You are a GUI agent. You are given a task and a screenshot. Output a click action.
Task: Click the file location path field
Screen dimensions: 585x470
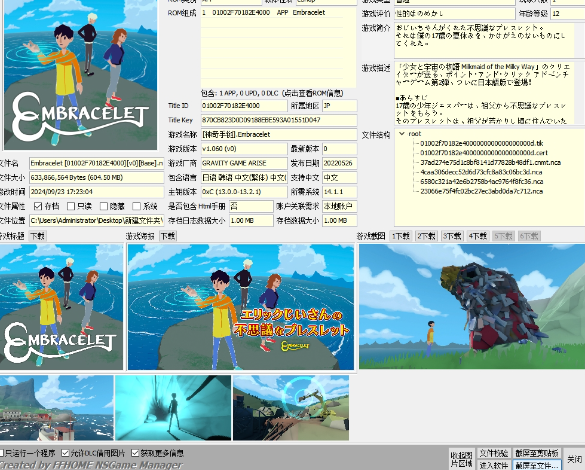[97, 220]
